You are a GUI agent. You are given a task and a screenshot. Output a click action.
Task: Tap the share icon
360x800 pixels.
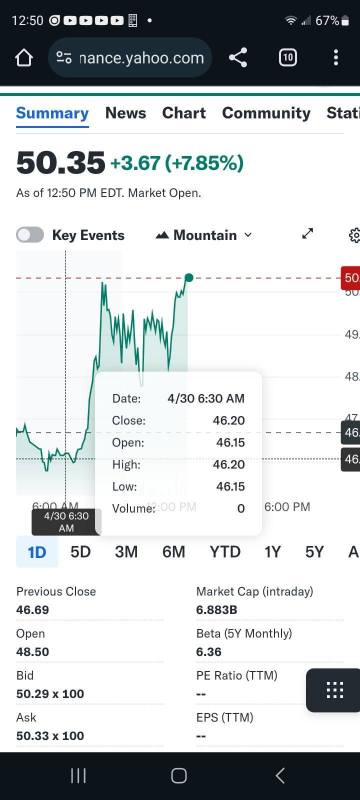[x=238, y=58]
